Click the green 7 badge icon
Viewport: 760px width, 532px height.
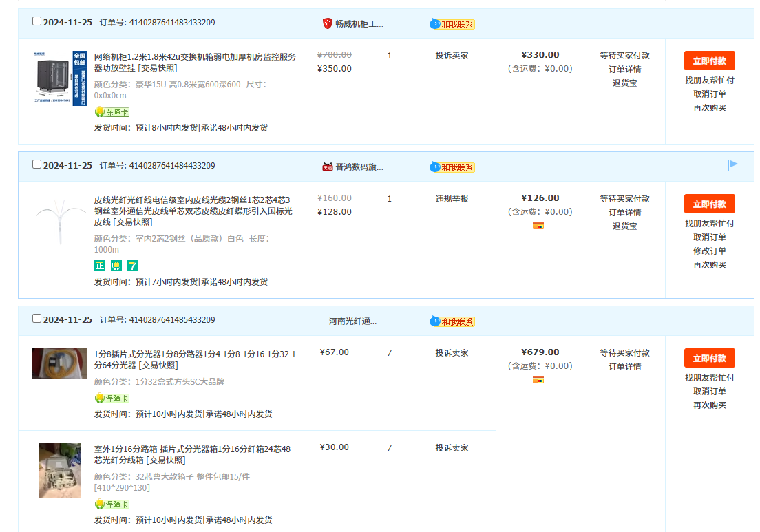[x=133, y=266]
